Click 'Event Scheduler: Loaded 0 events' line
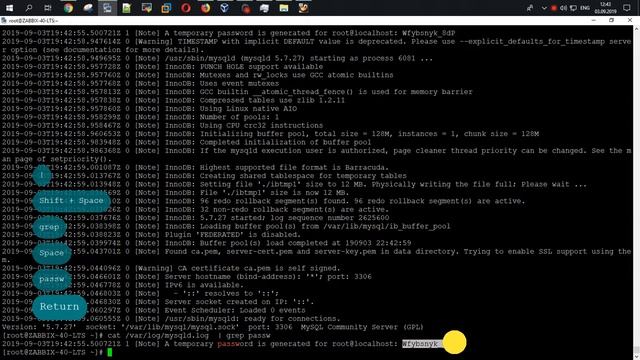Viewport: 640px width, 360px height. [235, 310]
